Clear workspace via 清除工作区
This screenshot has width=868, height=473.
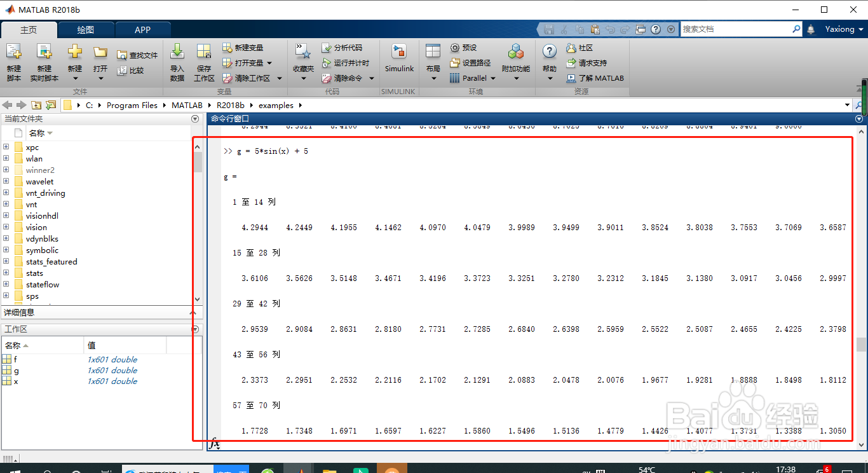[x=247, y=78]
